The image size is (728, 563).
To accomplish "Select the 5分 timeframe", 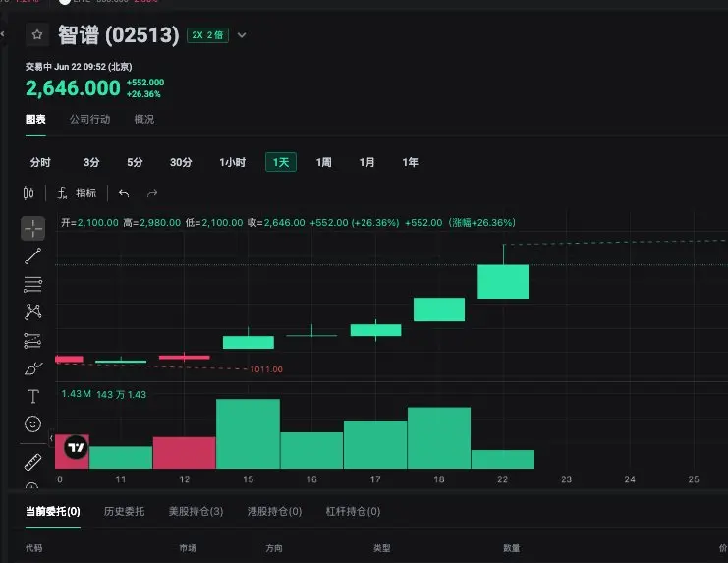I will coord(135,162).
